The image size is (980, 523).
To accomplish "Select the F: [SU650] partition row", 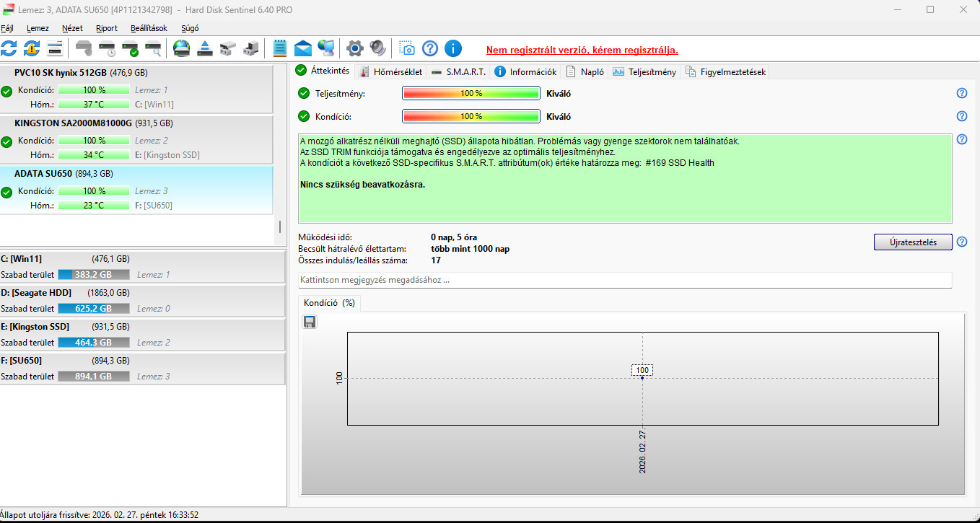I will (x=142, y=368).
